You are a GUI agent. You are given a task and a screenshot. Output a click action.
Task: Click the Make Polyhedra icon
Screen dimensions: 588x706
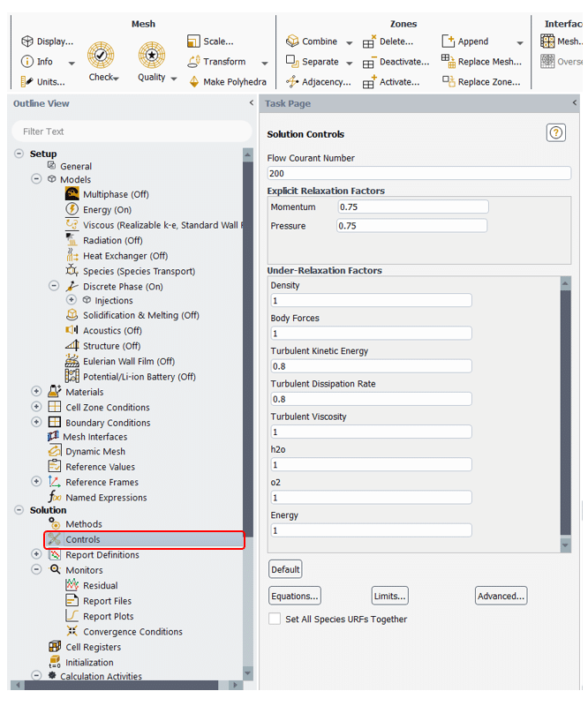(x=195, y=82)
